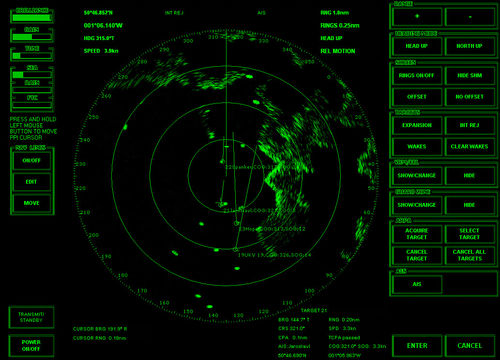Image resolution: width=500 pixels, height=360 pixels.
Task: Toggle the AIS button in AIS group
Action: tap(417, 284)
